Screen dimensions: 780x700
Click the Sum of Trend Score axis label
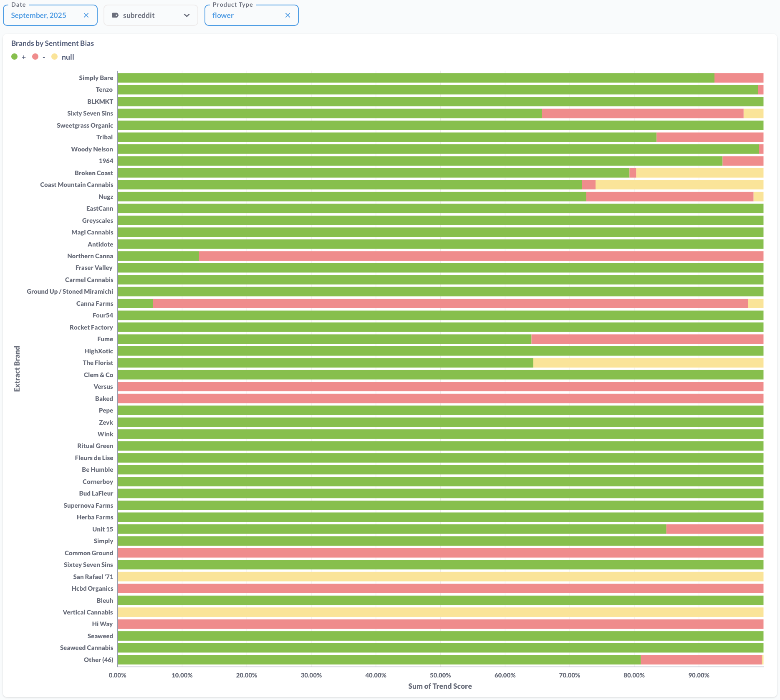tap(440, 686)
